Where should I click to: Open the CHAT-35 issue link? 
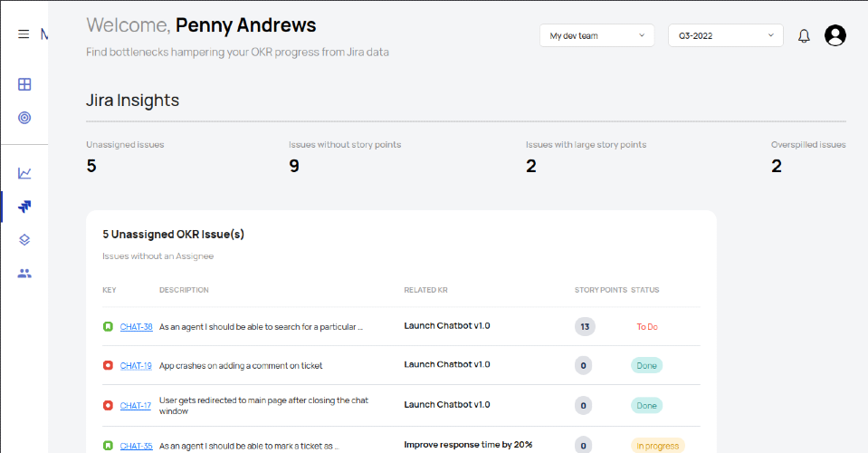pos(136,446)
